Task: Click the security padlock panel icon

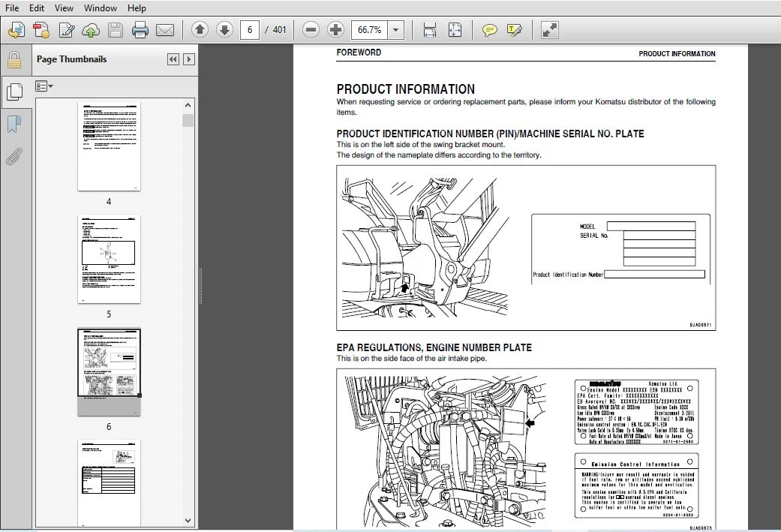Action: tap(14, 60)
